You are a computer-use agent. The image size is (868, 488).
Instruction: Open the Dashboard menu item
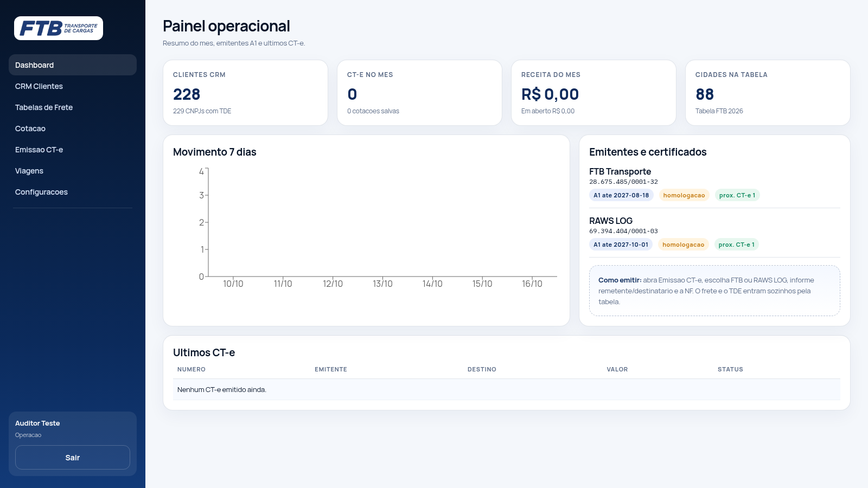[x=73, y=65]
